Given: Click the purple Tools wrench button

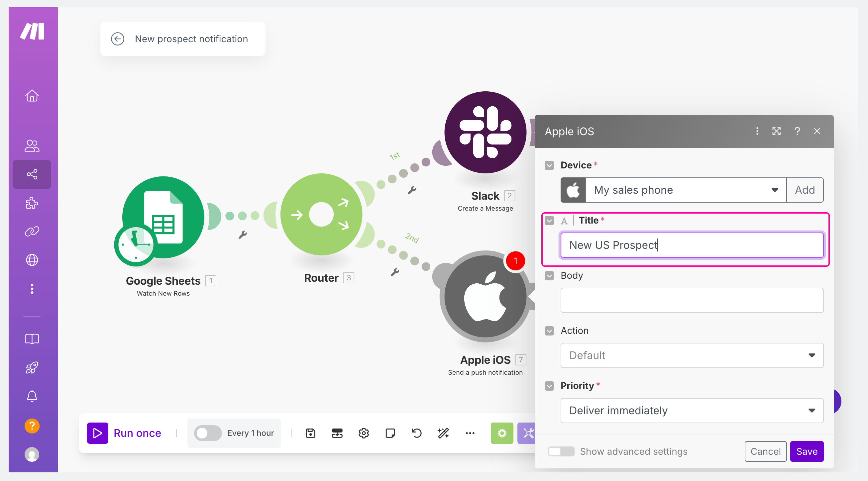Looking at the screenshot, I should pos(526,433).
